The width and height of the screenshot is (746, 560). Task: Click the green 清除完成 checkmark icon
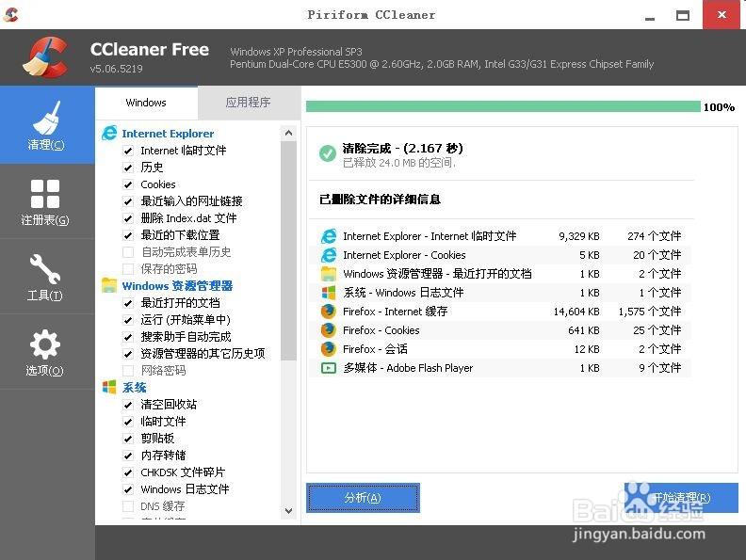pos(328,153)
